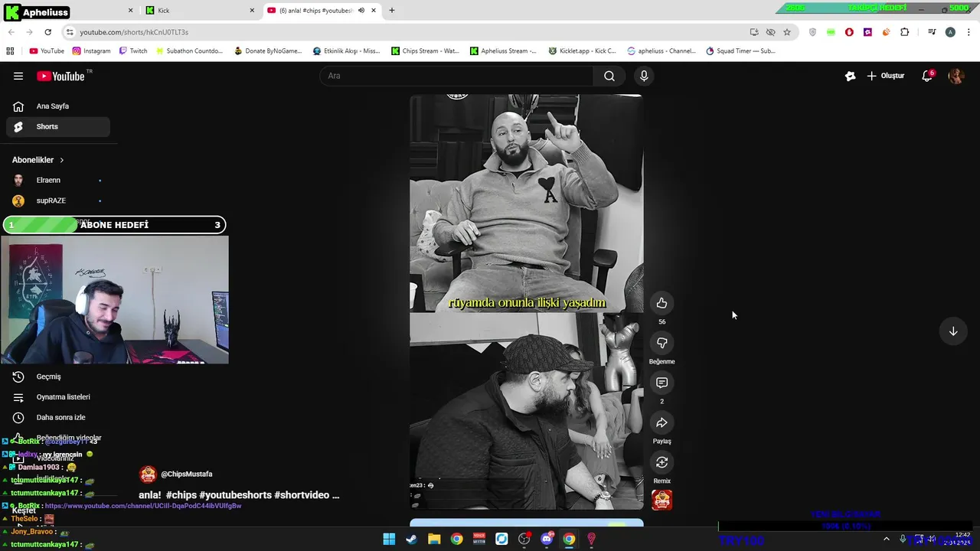
Task: Share this short via Paylaş arrow
Action: pos(662,422)
